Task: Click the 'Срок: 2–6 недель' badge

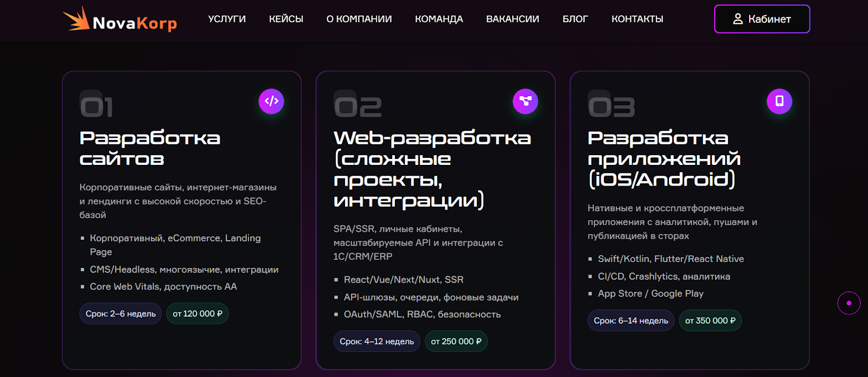Action: [120, 314]
